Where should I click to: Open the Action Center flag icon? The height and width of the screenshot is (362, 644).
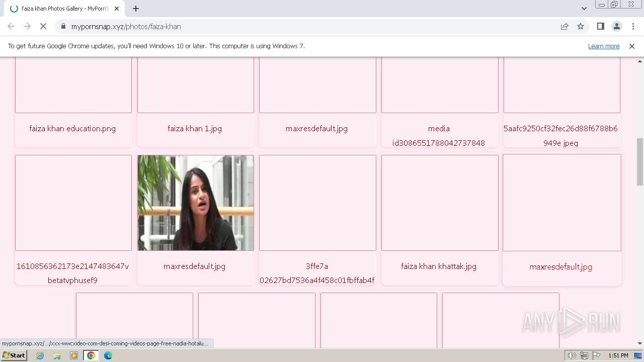click(x=596, y=355)
